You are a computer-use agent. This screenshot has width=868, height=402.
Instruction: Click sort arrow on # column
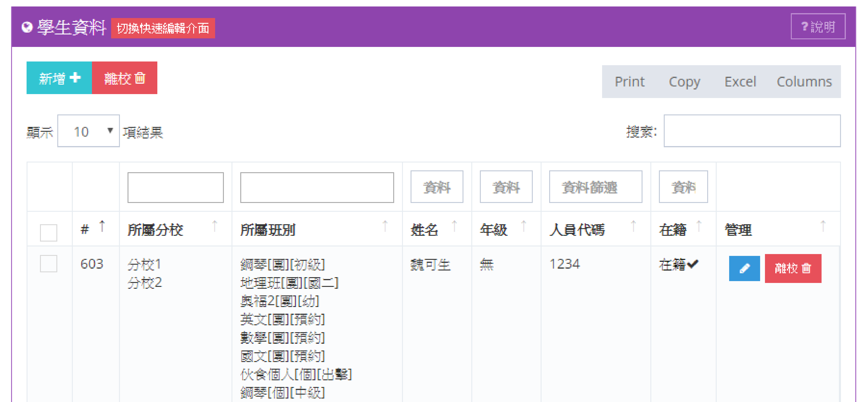102,226
